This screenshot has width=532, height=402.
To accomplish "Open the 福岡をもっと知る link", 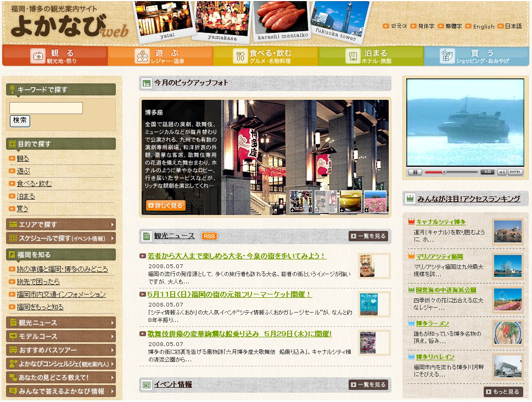I will click(x=40, y=307).
